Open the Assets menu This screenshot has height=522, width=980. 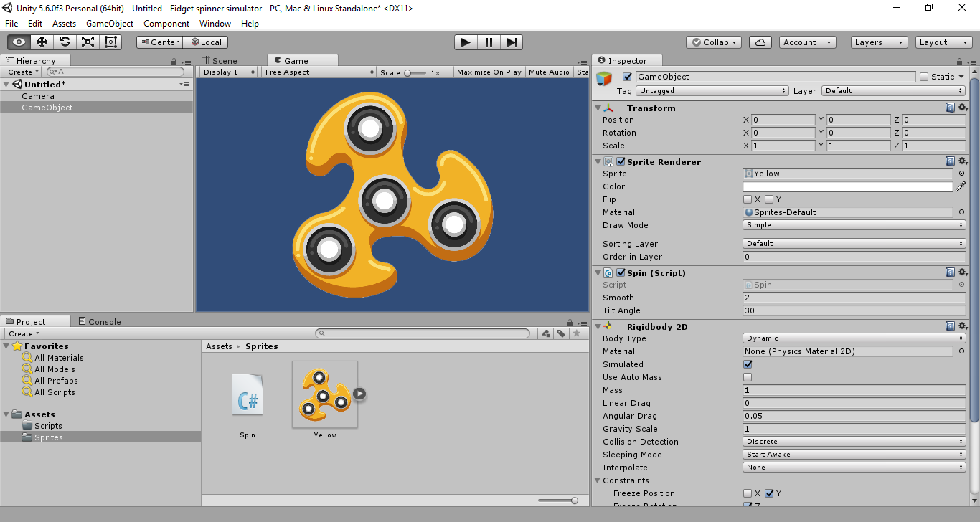pyautogui.click(x=64, y=24)
